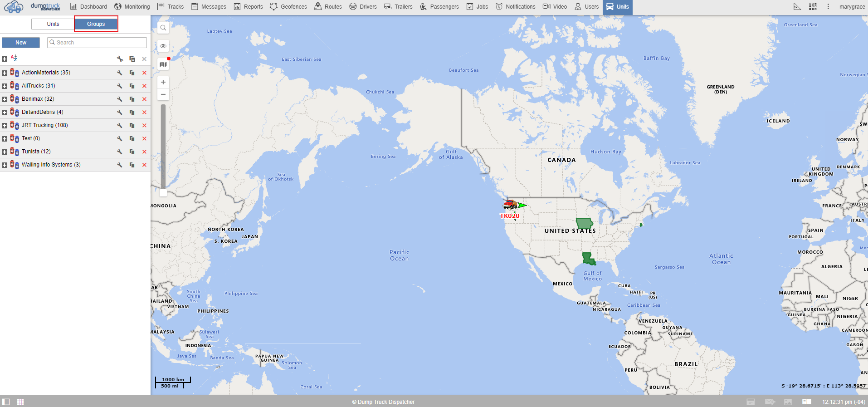Viewport: 868px width, 407px height.
Task: Open the measuring tools ruler icon
Action: click(797, 6)
